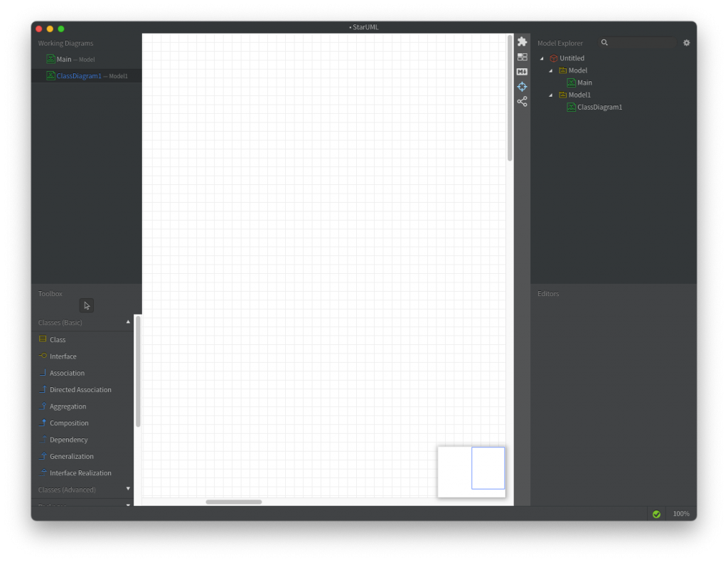The height and width of the screenshot is (562, 728).
Task: Click the share icon in the sidebar
Action: pyautogui.click(x=523, y=101)
